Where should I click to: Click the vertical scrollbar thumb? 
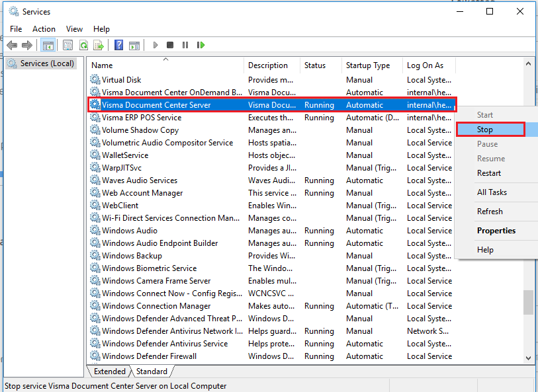(528, 302)
